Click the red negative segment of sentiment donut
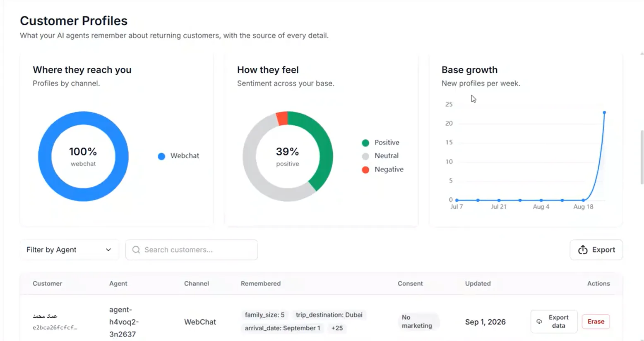The image size is (644, 341). 282,118
